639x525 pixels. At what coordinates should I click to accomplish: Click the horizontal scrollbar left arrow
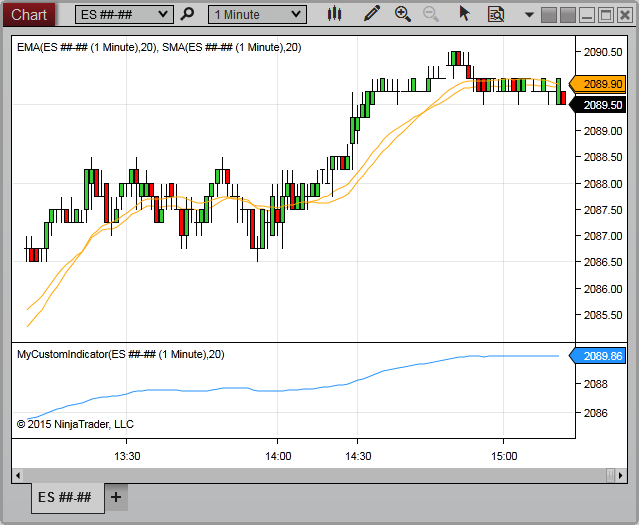pyautogui.click(x=16, y=474)
